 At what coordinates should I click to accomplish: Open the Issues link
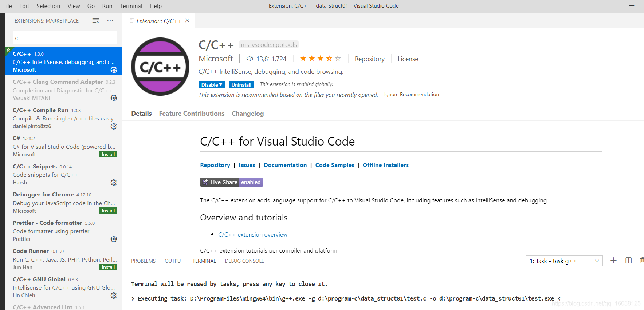pyautogui.click(x=247, y=165)
